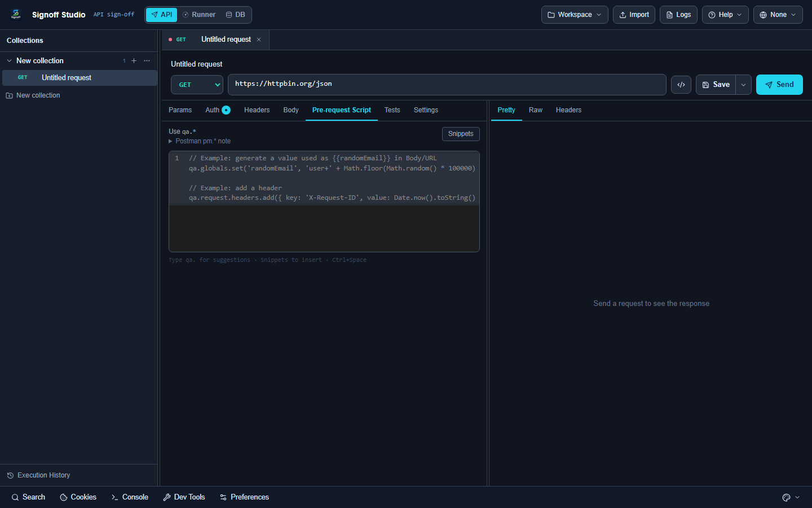Open the Cookies manager
812x508 pixels.
point(78,497)
